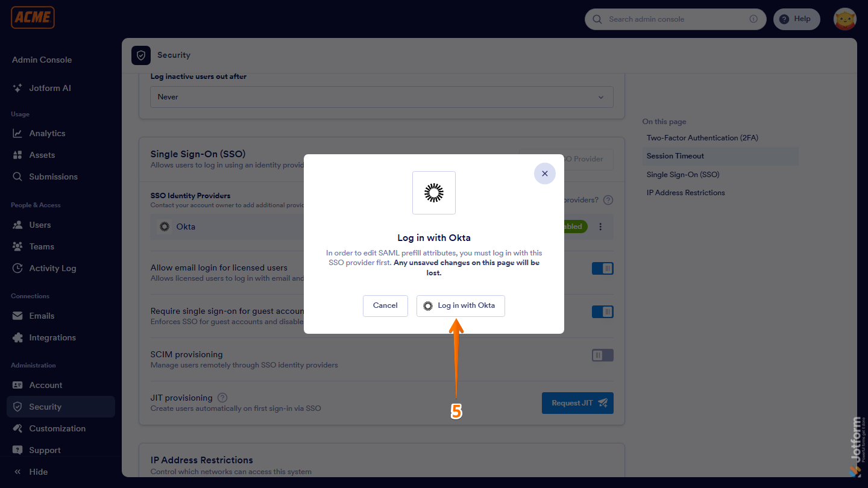Click Okta logo in dialog
Screen dimensions: 868x488
coord(434,193)
